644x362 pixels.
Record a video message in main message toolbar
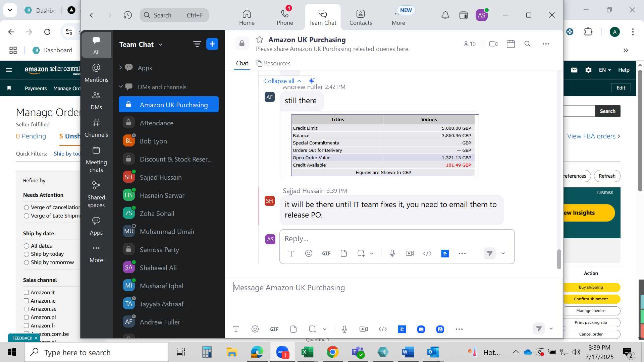click(x=364, y=329)
